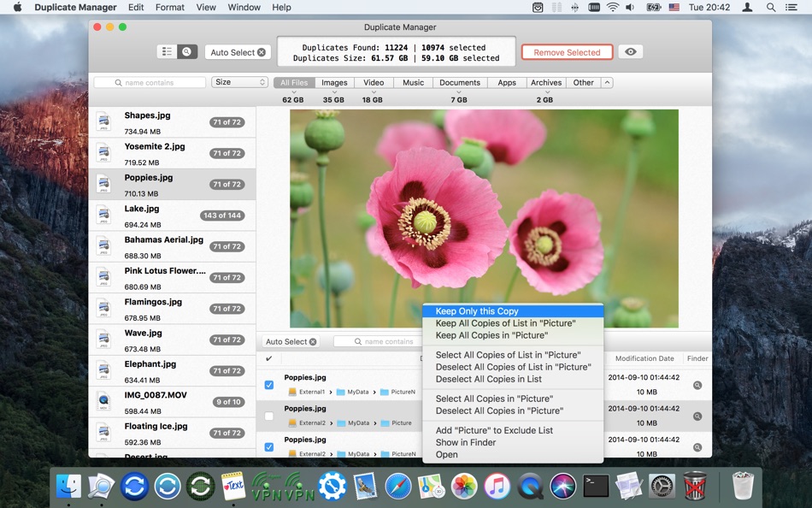
Task: Open the Size sort dropdown
Action: (240, 82)
